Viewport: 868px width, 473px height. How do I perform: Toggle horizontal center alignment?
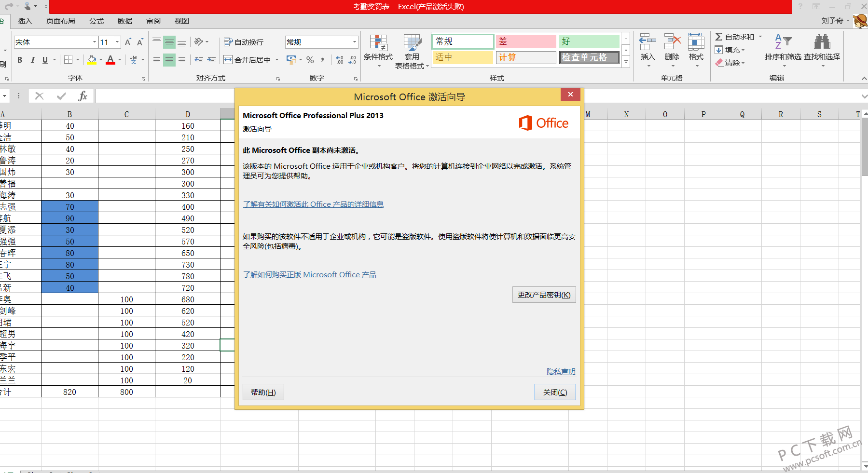169,60
